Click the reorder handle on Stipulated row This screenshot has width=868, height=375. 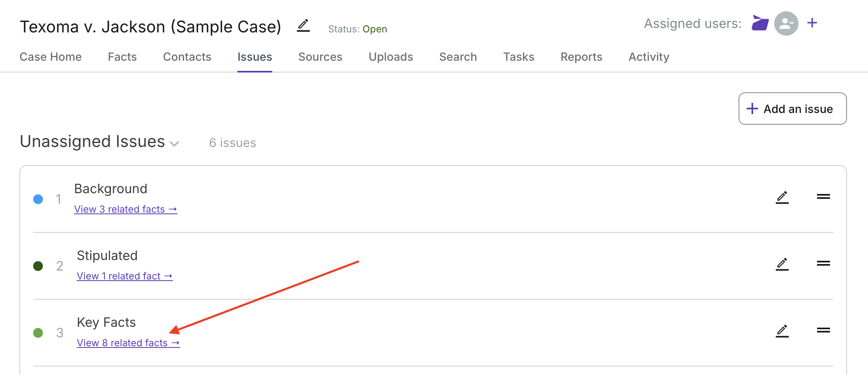(823, 264)
